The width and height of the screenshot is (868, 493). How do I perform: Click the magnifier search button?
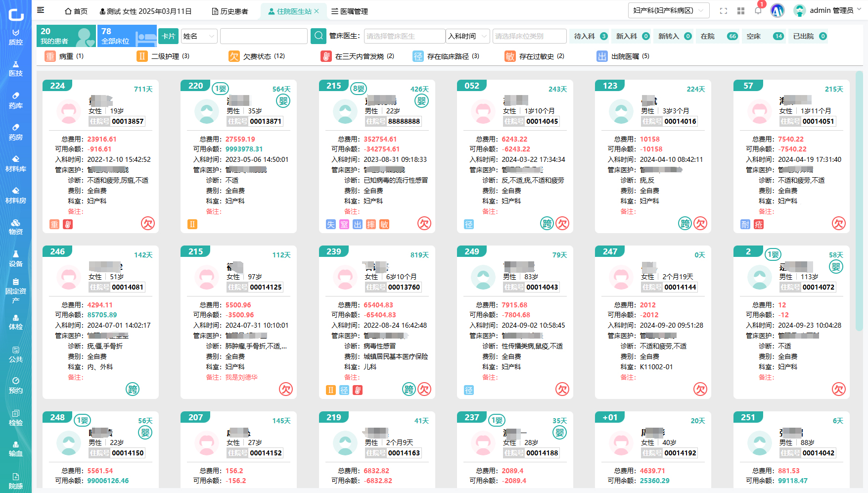tap(319, 36)
